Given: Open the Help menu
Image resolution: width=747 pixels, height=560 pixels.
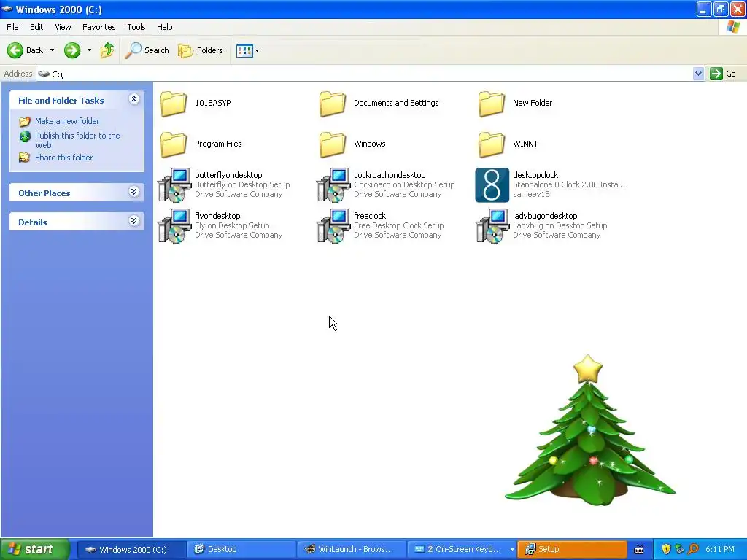Looking at the screenshot, I should (x=164, y=27).
